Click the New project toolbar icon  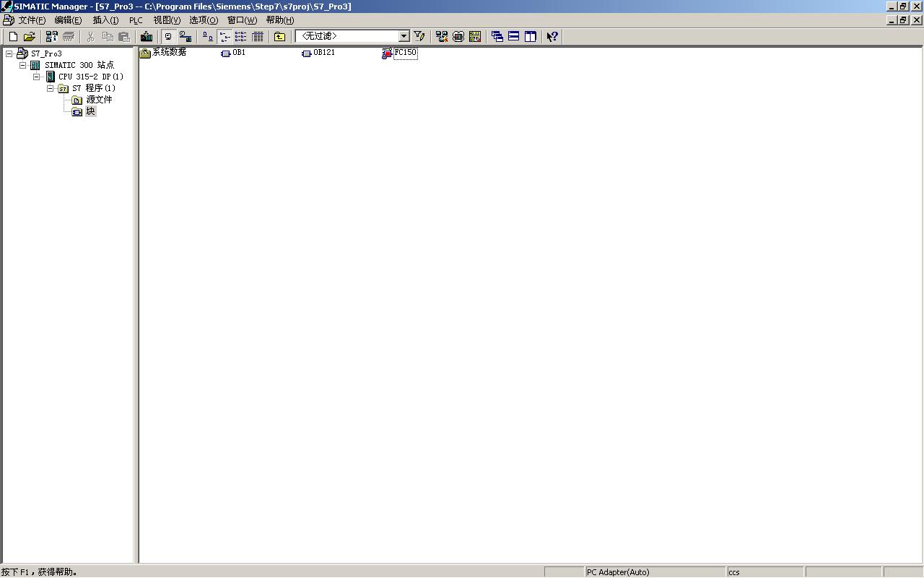[12, 37]
